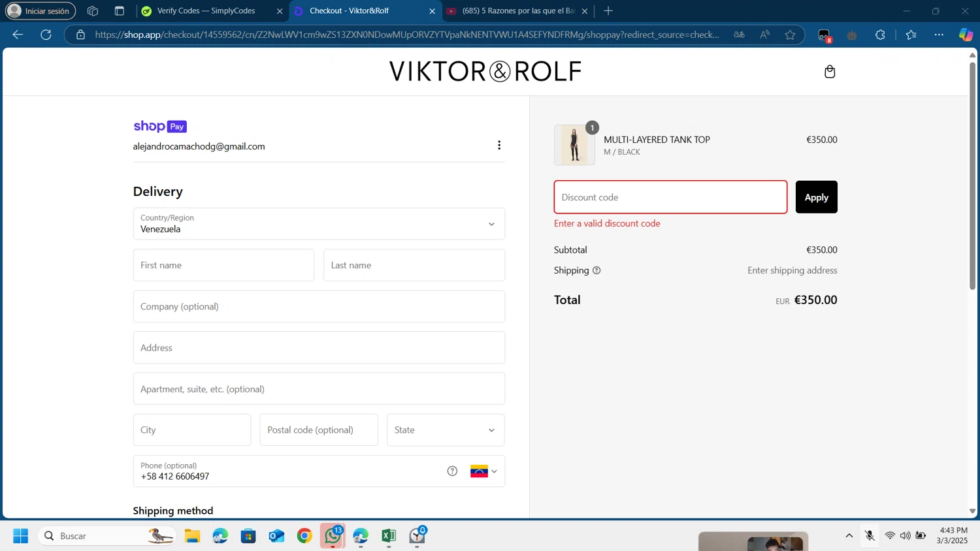Focus the Last name field

[x=414, y=265]
